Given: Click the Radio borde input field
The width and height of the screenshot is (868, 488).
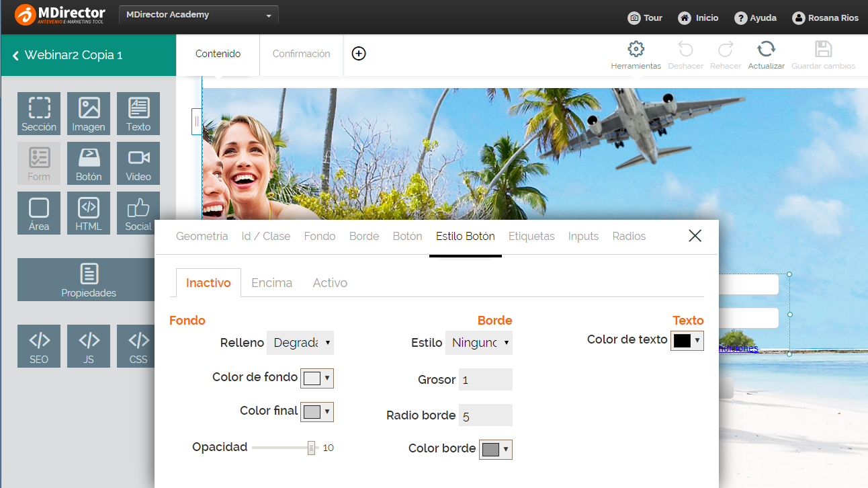Looking at the screenshot, I should (486, 415).
